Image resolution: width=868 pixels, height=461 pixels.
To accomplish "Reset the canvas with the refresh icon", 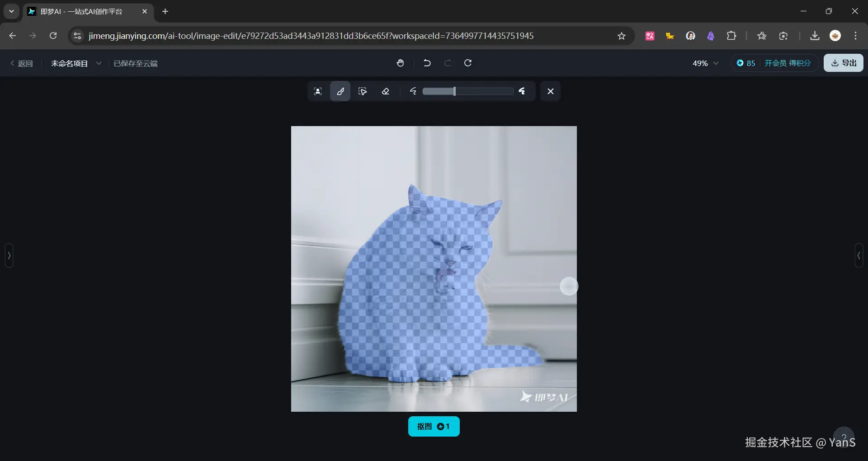I will coord(468,63).
